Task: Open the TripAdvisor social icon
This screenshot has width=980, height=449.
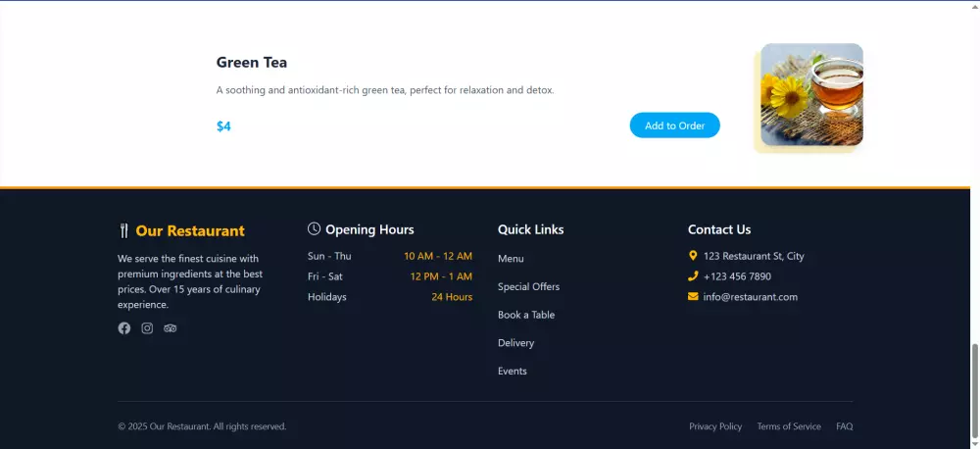Action: (x=170, y=328)
